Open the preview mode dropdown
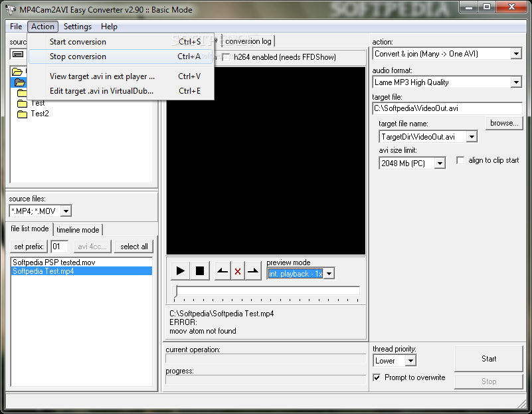The image size is (532, 414). 329,274
